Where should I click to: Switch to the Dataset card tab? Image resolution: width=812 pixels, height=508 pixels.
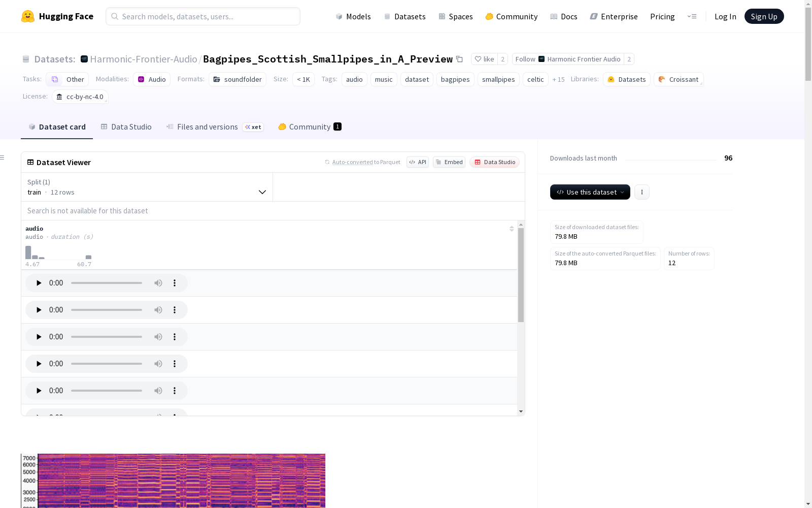coord(57,127)
